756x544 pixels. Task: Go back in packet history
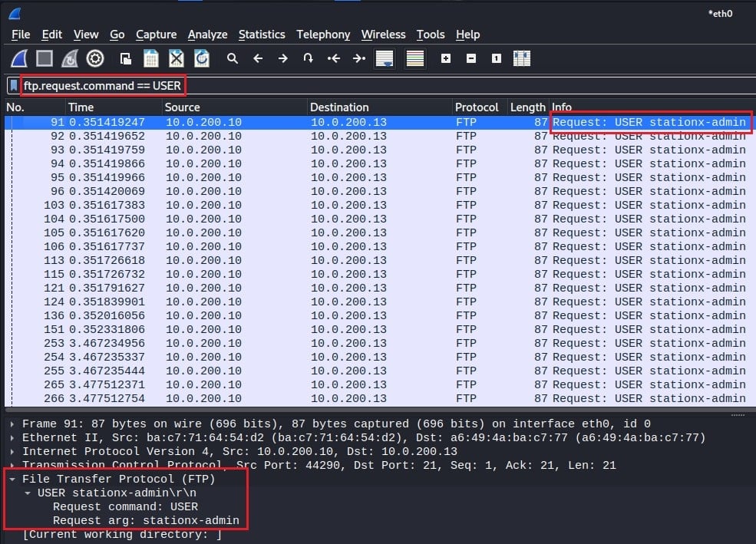pyautogui.click(x=258, y=59)
